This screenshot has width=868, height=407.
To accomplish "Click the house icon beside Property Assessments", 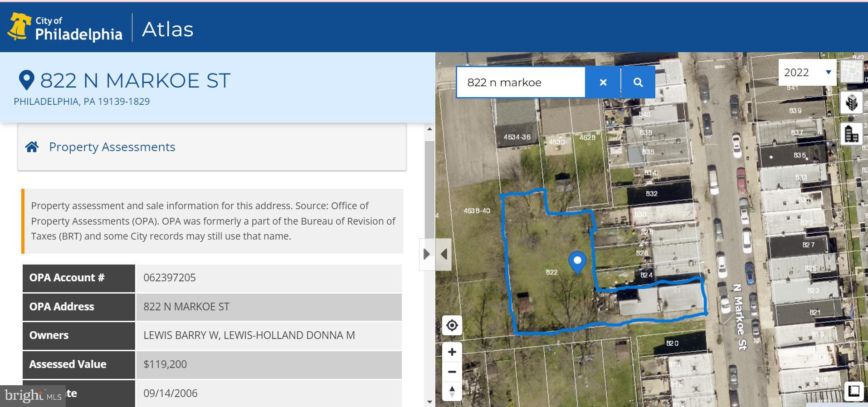I will point(32,147).
